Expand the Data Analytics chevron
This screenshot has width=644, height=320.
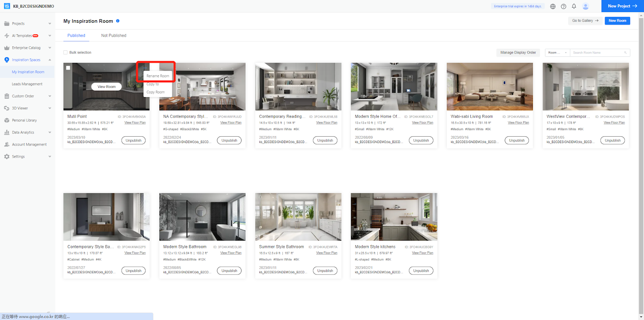click(50, 133)
